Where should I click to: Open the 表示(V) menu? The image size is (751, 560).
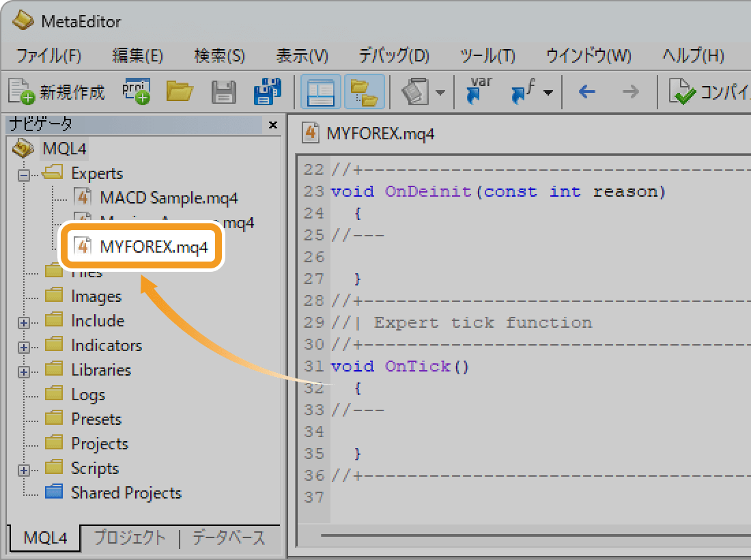click(302, 55)
